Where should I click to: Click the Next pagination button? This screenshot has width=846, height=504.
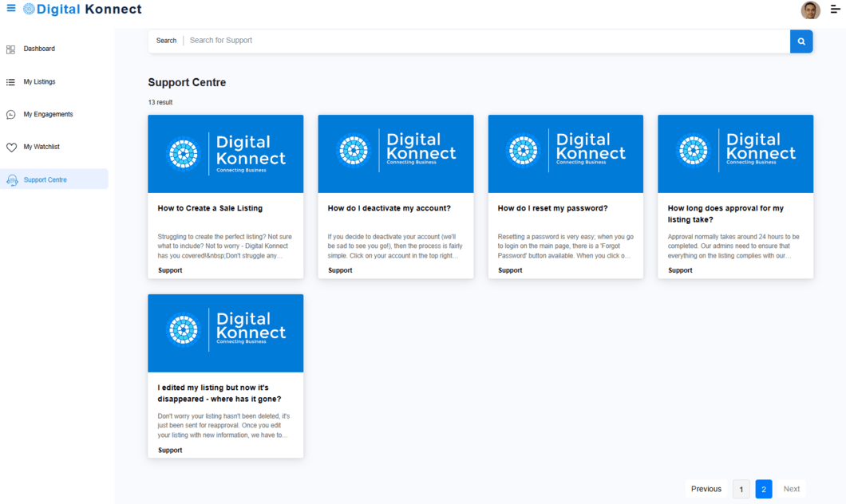tap(791, 489)
